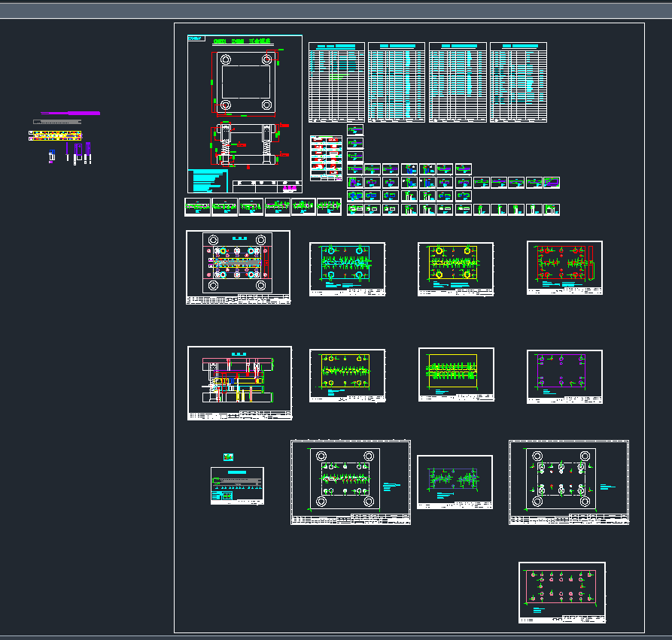
Task: Click the purple-outlined plate drawing sheet
Action: (x=564, y=376)
